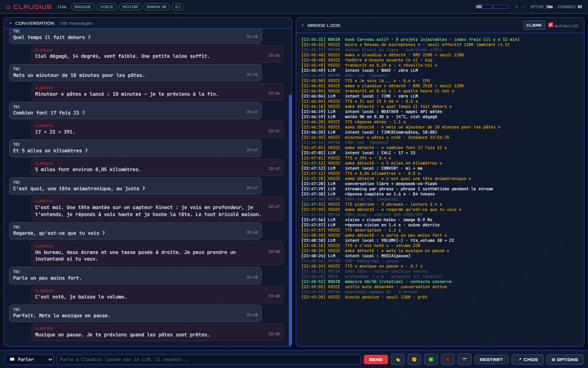This screenshot has height=368, width=588.
Task: Click the message 'Quel temps il fait dehors ?'
Action: click(x=135, y=36)
